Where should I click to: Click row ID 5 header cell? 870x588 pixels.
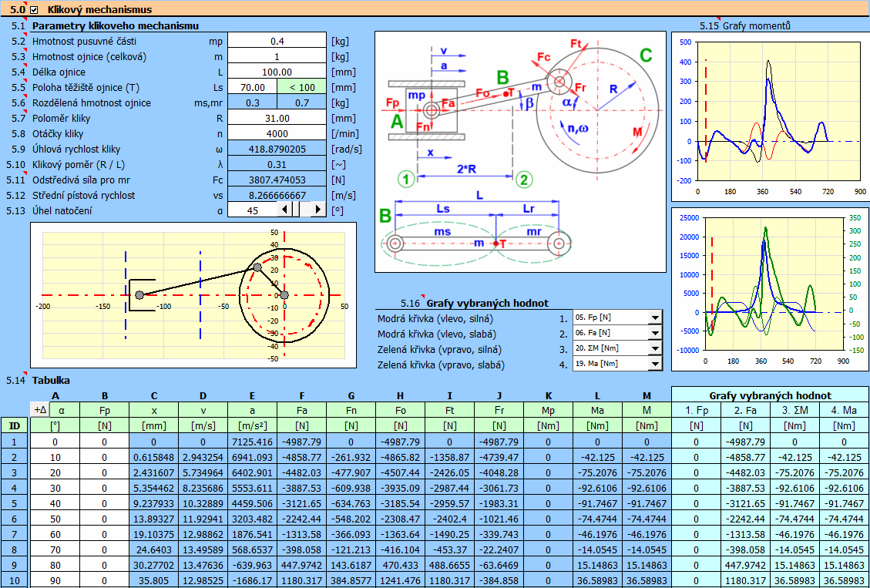[15, 504]
